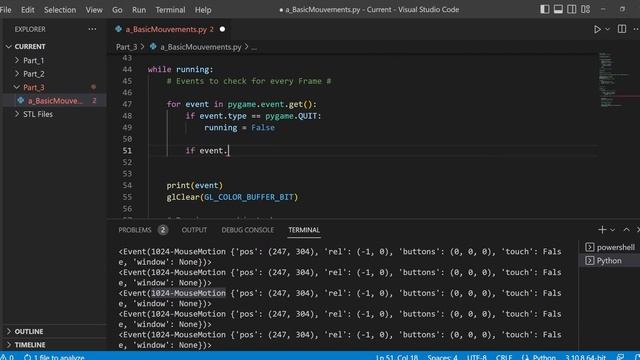Click the glClear(GL_COLOR_BUFFER_BIT) line
This screenshot has height=360, width=640.
(x=232, y=197)
